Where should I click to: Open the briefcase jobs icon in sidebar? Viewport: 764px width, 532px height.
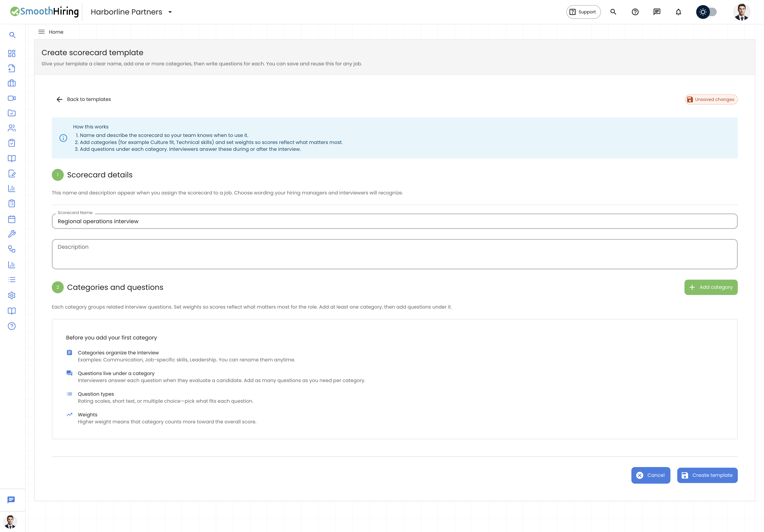(x=12, y=83)
